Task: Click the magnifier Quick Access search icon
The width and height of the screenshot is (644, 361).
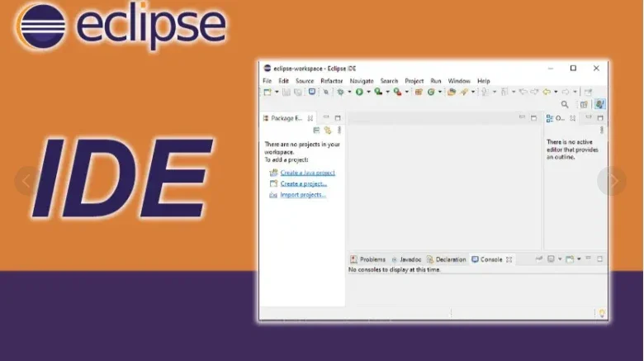Action: tap(565, 104)
